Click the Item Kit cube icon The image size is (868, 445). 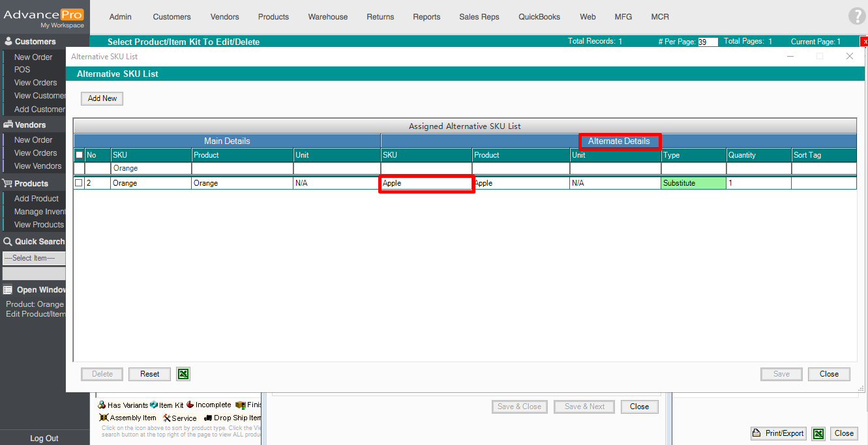tap(154, 405)
